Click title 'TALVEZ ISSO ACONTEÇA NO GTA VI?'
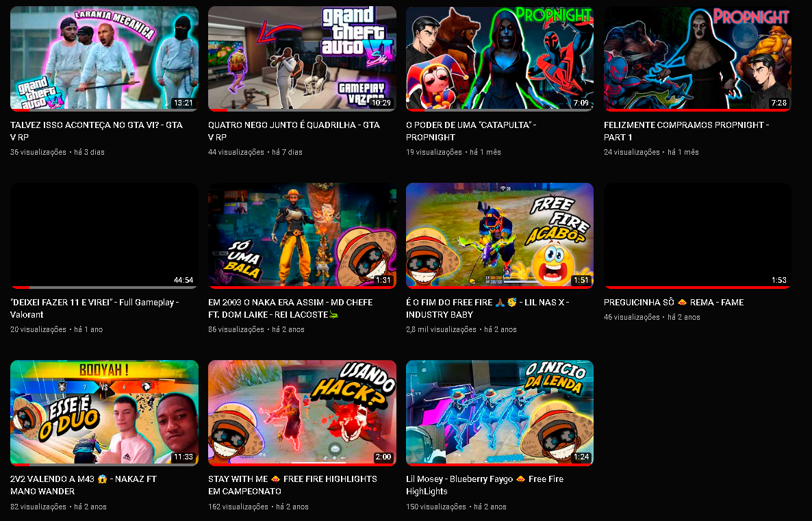The height and width of the screenshot is (521, 812). (97, 131)
